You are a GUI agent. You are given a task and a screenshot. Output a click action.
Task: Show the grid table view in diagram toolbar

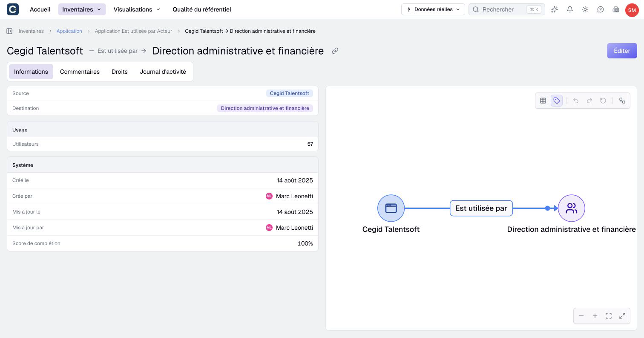coord(543,101)
